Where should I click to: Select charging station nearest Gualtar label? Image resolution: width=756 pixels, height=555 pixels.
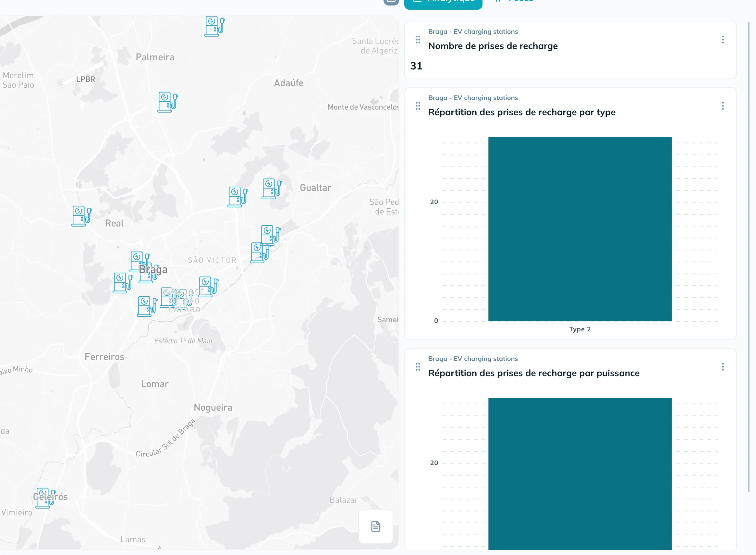tap(271, 189)
